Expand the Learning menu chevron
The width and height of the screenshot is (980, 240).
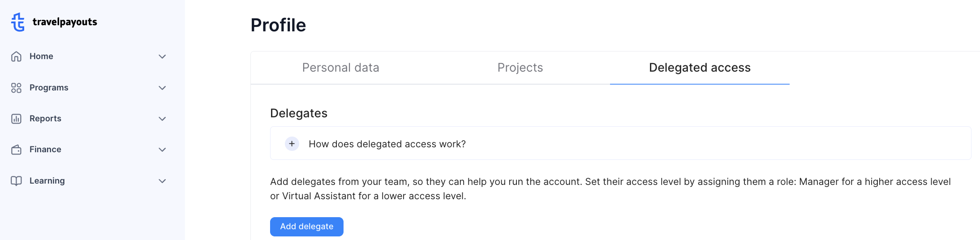point(163,181)
